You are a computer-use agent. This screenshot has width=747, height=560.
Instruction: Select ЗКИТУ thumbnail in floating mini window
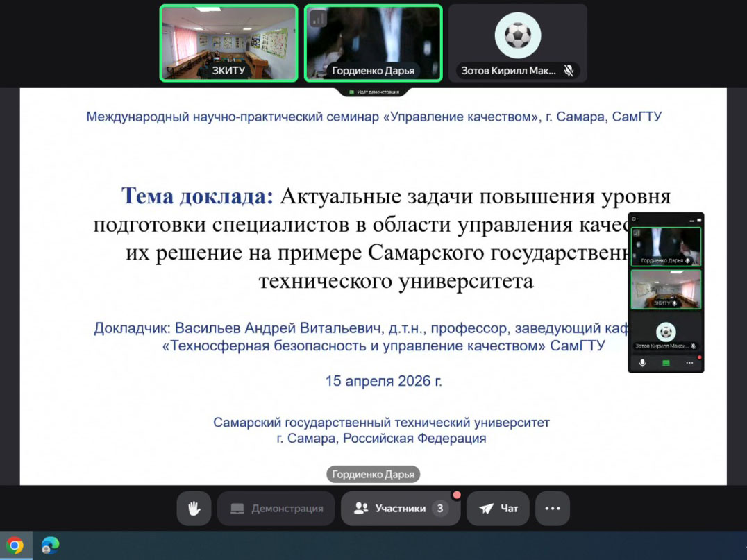[666, 289]
